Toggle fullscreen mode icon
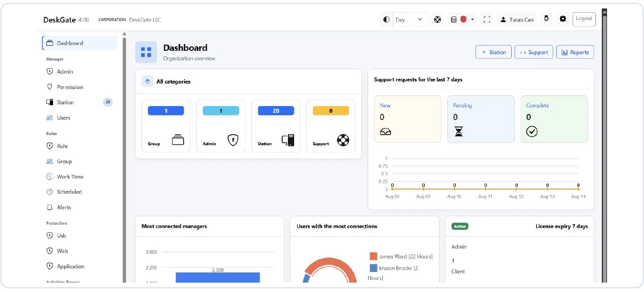 click(x=487, y=20)
